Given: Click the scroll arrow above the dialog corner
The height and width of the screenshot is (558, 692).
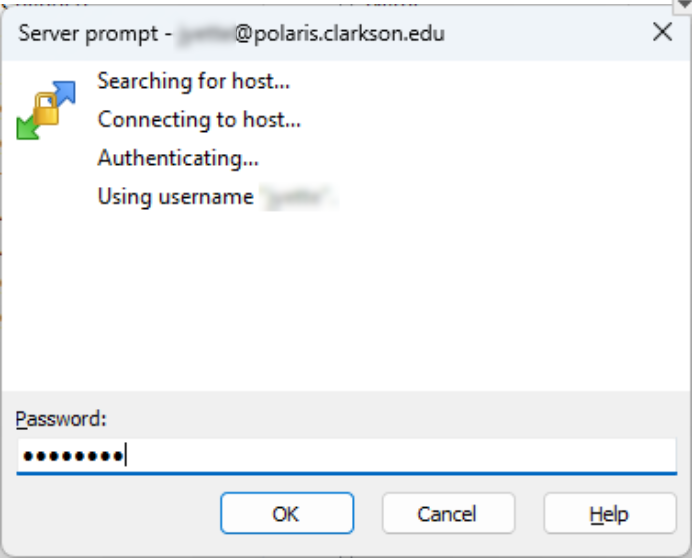Looking at the screenshot, I should click(x=684, y=4).
